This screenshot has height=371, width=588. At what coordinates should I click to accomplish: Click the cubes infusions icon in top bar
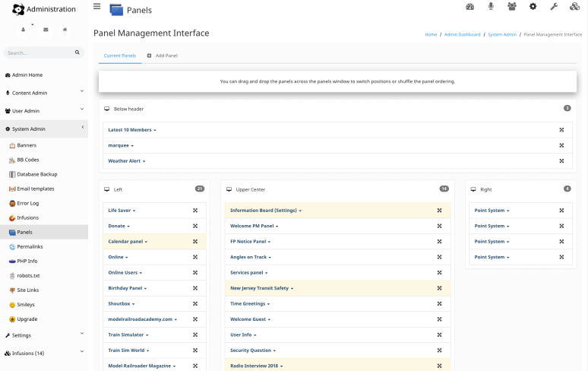click(x=575, y=7)
